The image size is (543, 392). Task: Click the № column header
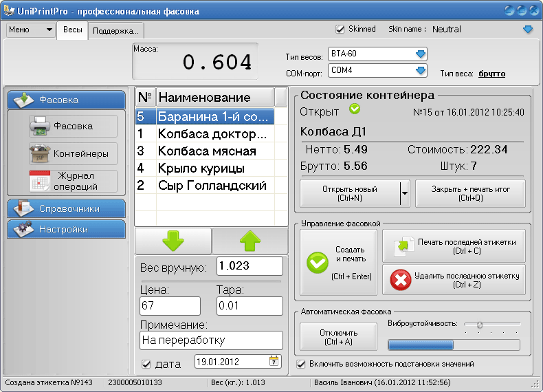(x=146, y=98)
